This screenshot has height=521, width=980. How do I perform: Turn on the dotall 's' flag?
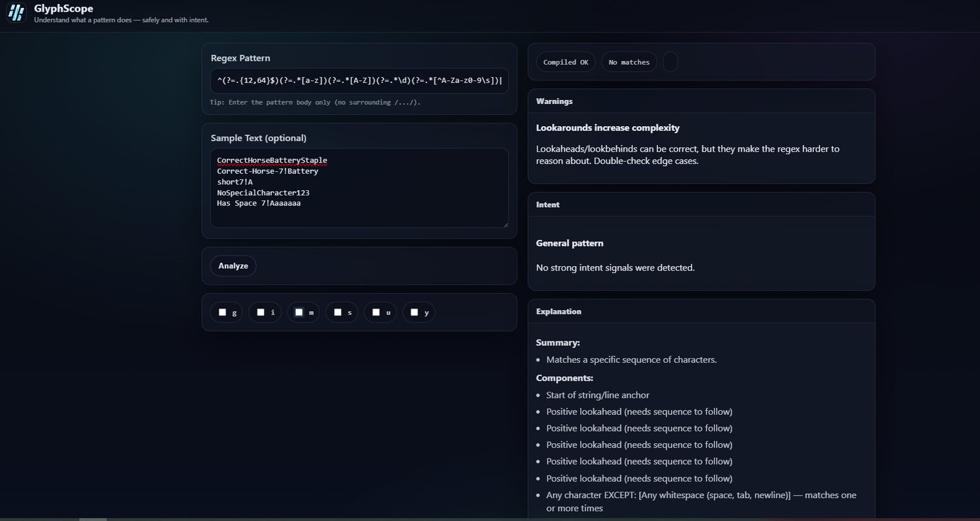(338, 312)
